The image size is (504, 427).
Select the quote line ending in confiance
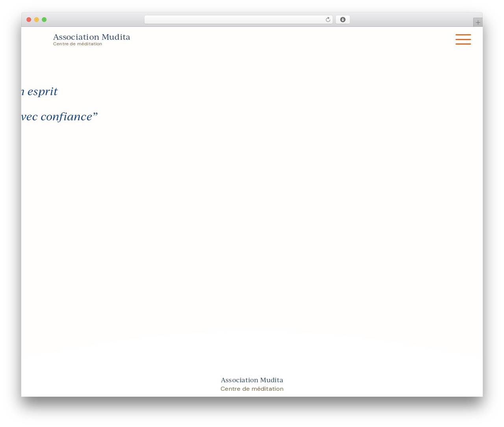[59, 117]
